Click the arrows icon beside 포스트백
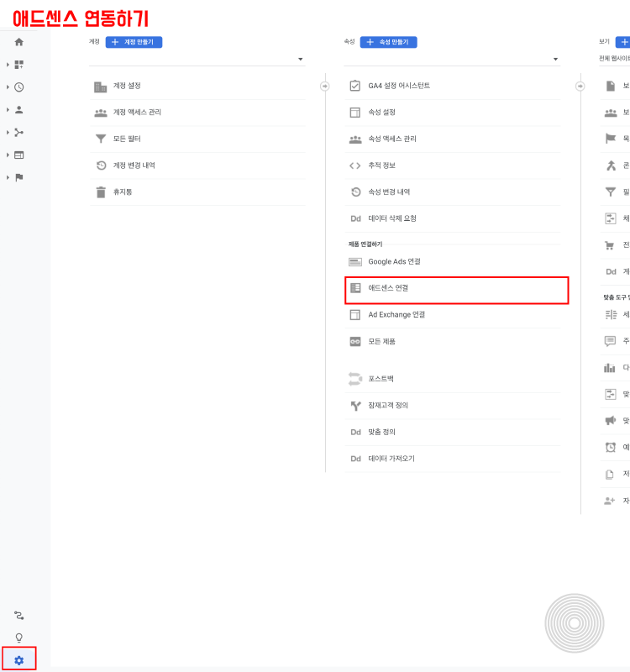The image size is (630, 672). [x=355, y=379]
